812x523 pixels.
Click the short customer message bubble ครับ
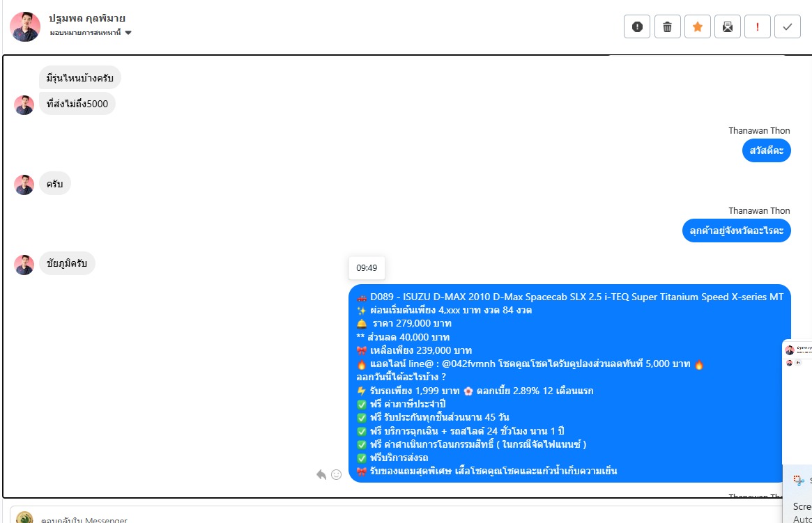pos(55,184)
